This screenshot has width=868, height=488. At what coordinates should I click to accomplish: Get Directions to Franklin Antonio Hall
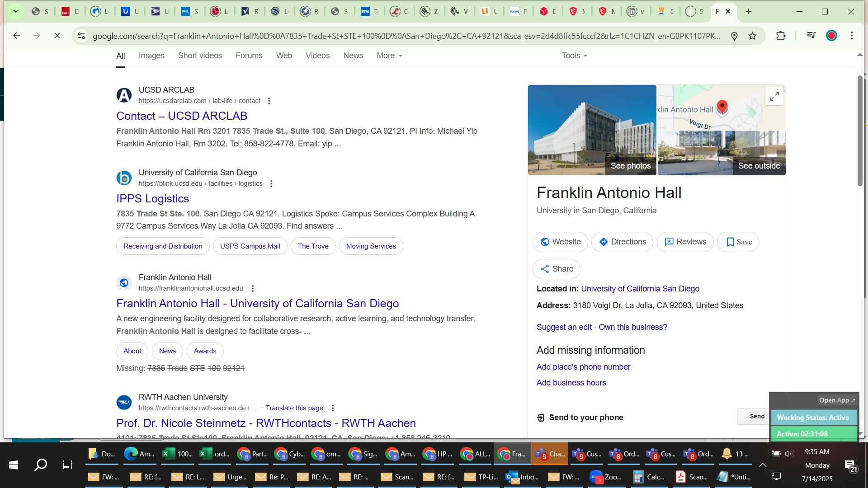click(x=622, y=242)
